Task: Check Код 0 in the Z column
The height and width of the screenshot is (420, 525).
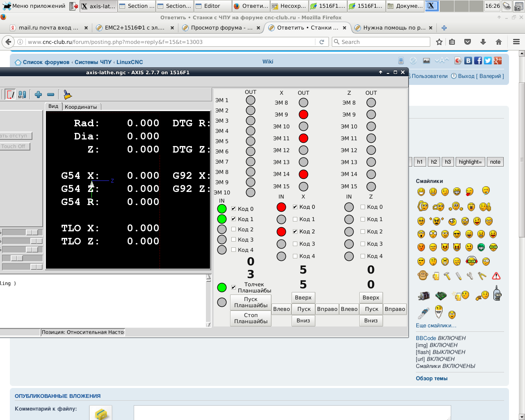Action: coord(363,207)
